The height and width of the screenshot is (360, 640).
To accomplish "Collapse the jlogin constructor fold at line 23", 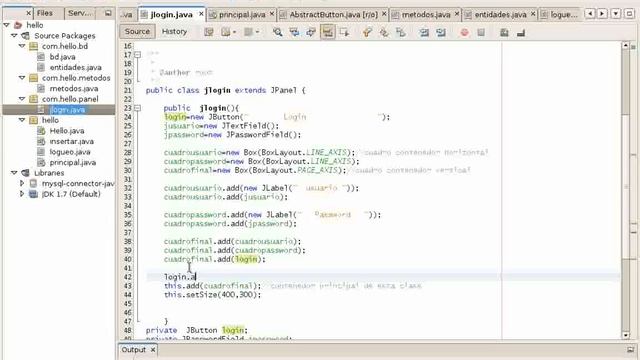I will 138,108.
